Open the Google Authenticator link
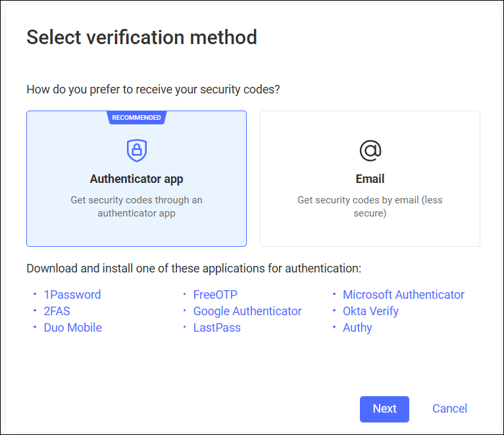This screenshot has height=435, width=504. (x=247, y=311)
